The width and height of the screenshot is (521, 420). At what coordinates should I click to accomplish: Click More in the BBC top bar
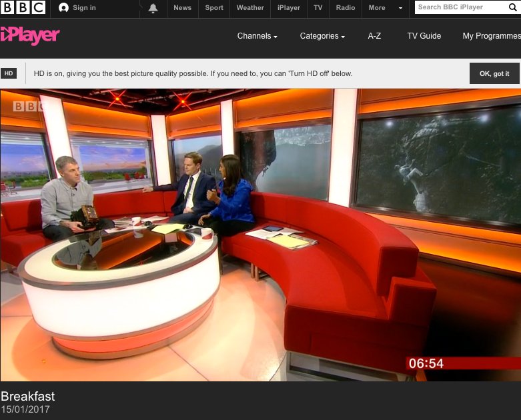pyautogui.click(x=377, y=7)
